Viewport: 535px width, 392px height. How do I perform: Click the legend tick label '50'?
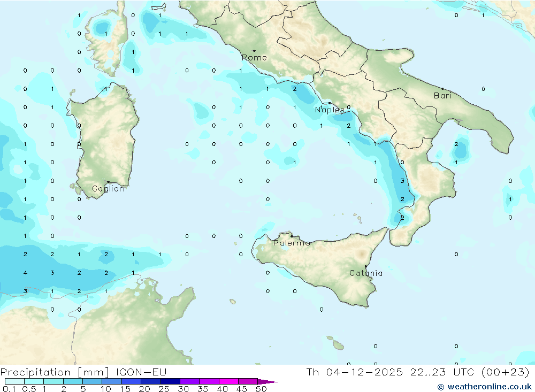[x=261, y=389]
